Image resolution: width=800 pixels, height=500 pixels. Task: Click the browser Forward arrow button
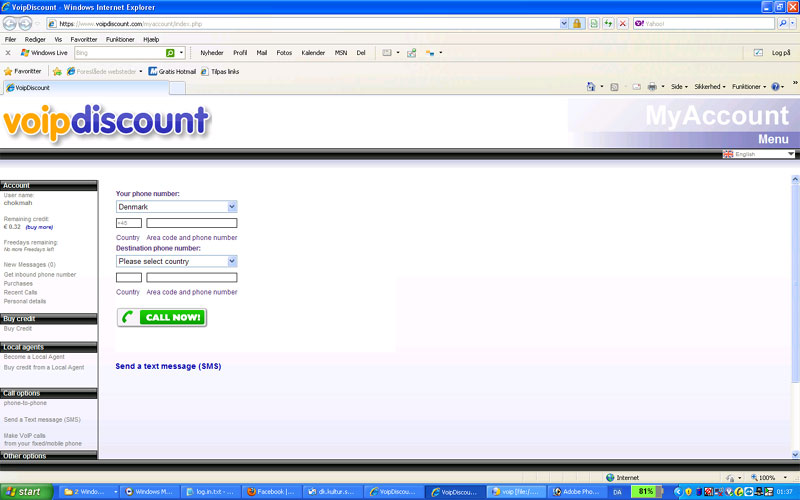click(x=25, y=23)
